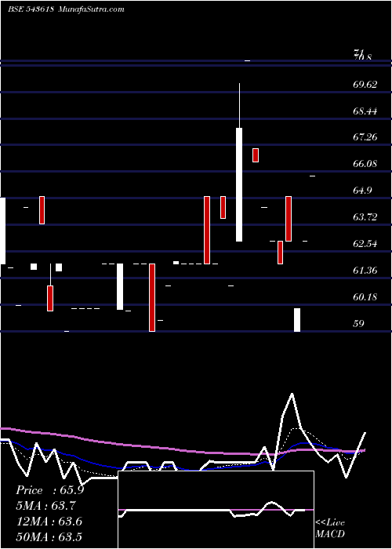Select the 59 price level label
This screenshot has height=549, width=392.
pos(359,323)
